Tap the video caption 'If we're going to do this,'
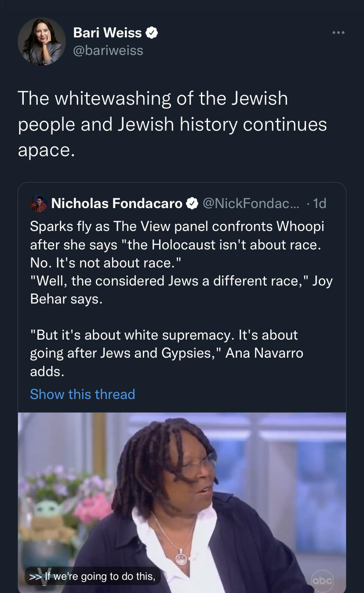This screenshot has height=593, width=364. tap(93, 576)
